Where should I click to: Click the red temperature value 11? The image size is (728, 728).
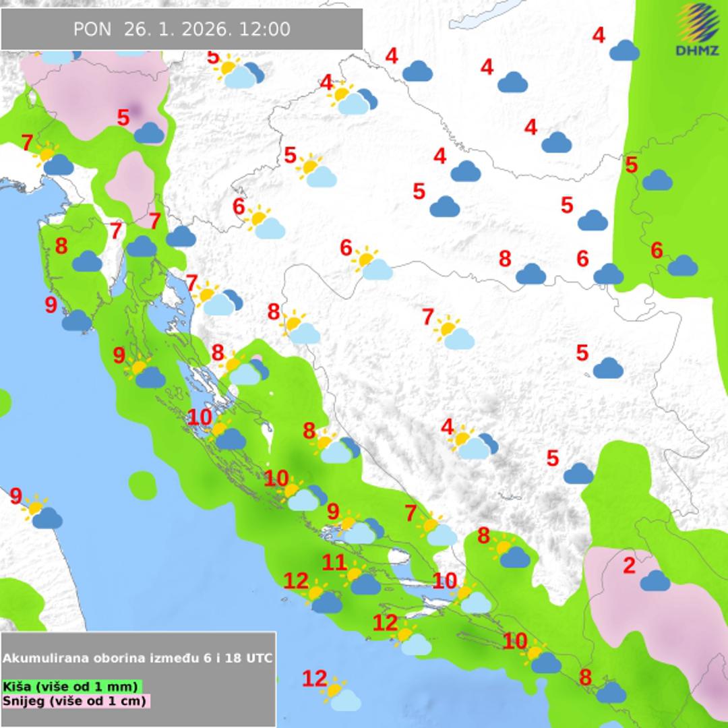click(x=334, y=563)
